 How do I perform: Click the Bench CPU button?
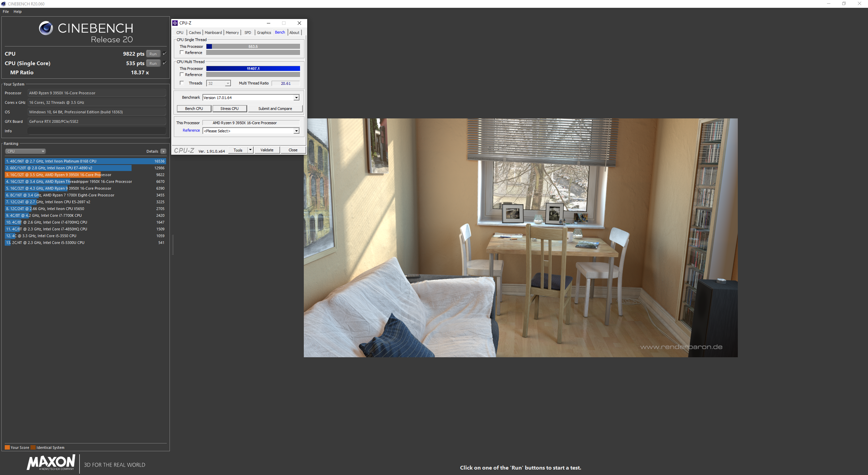click(194, 109)
